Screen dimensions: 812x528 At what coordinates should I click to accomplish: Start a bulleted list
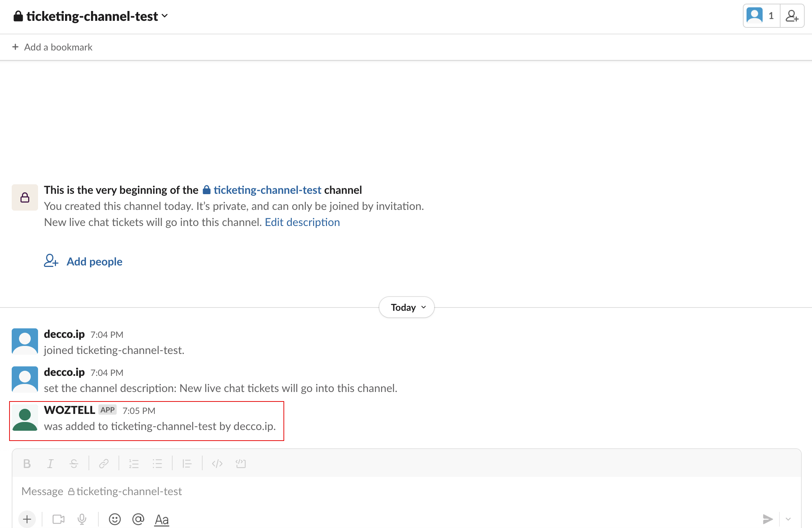click(x=157, y=464)
